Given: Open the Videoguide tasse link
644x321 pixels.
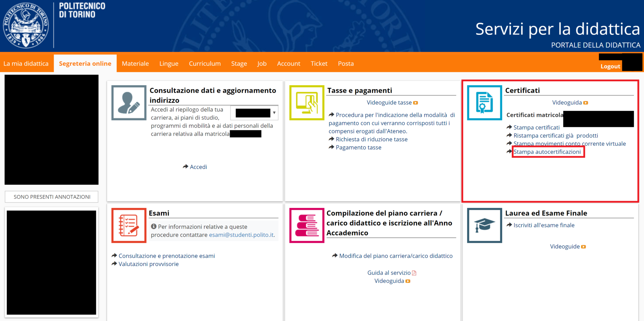Looking at the screenshot, I should click(389, 103).
